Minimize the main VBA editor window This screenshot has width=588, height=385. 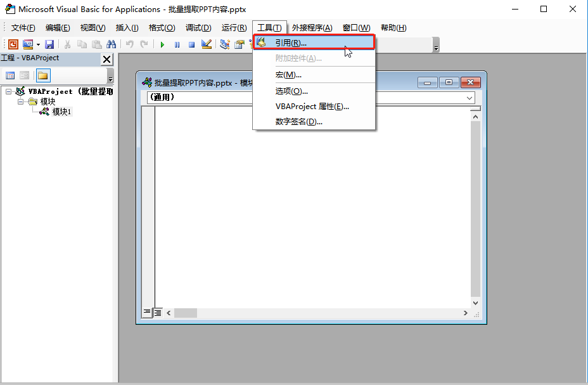click(515, 9)
